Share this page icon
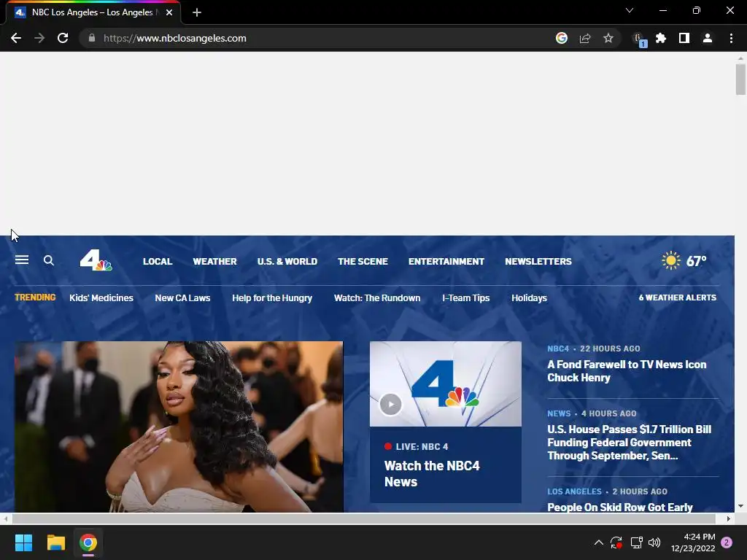Viewport: 747px width, 560px height. tap(585, 38)
